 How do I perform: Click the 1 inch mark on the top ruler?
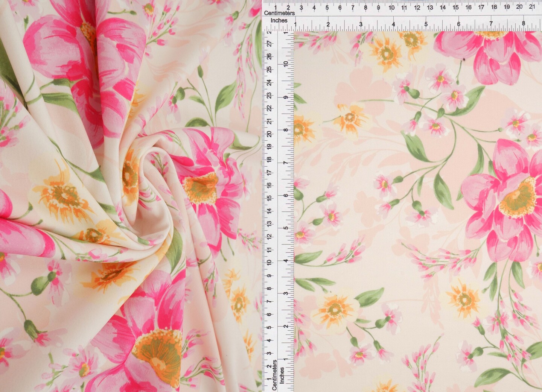[295, 25]
